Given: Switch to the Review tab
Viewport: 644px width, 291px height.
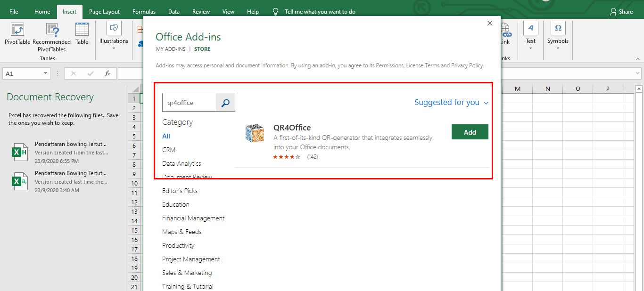Looking at the screenshot, I should point(201,12).
